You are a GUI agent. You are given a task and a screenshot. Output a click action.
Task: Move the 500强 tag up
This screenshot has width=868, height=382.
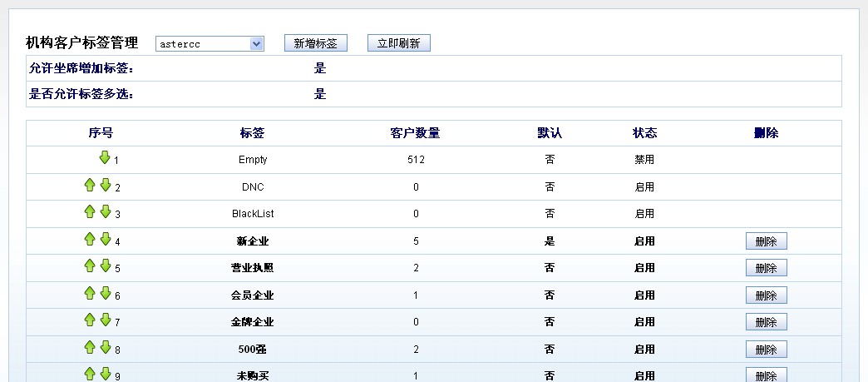[x=90, y=347]
